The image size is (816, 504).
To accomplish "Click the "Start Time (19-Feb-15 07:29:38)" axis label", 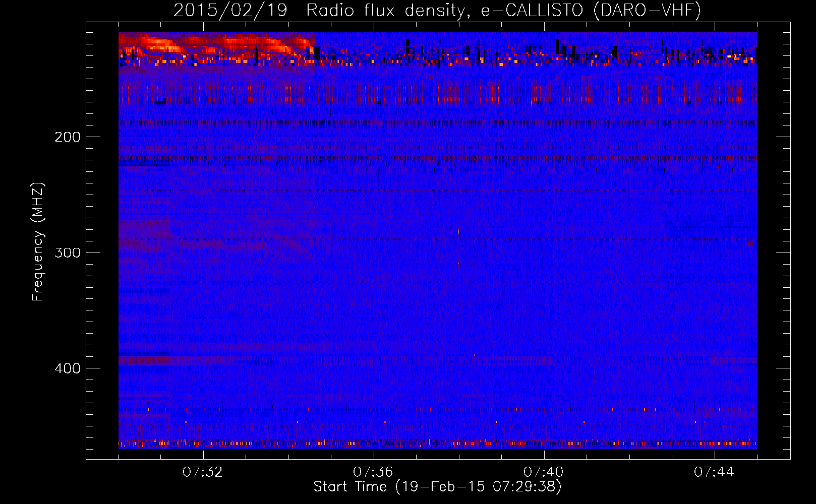I will [x=437, y=486].
